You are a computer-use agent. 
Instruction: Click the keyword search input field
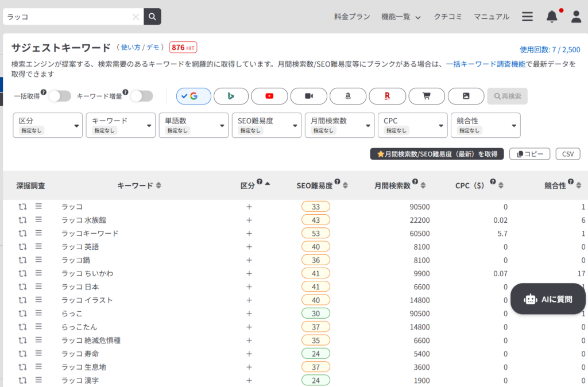69,17
